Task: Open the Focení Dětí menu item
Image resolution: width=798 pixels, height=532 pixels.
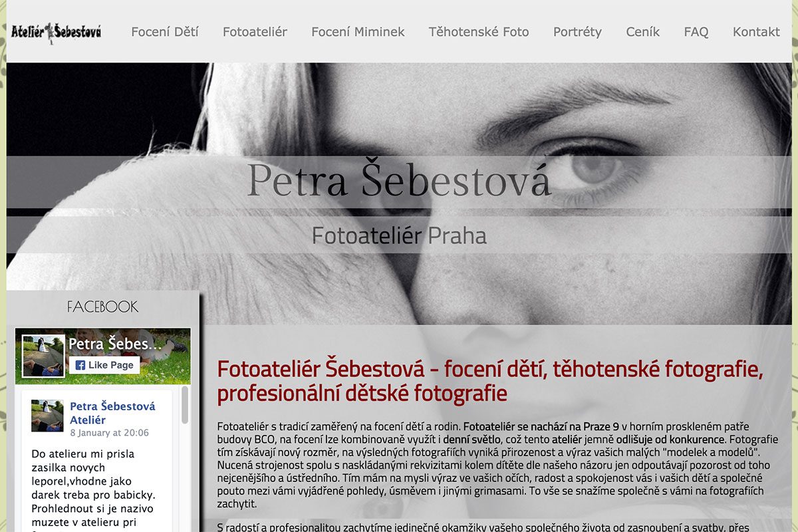Action: click(164, 31)
